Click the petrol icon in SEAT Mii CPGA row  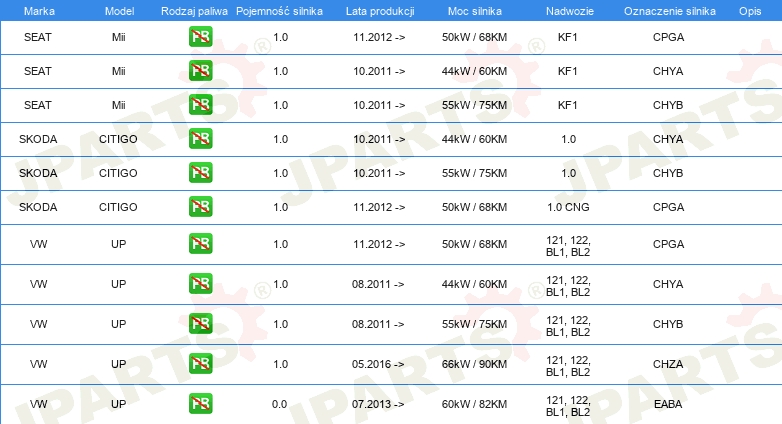click(200, 37)
